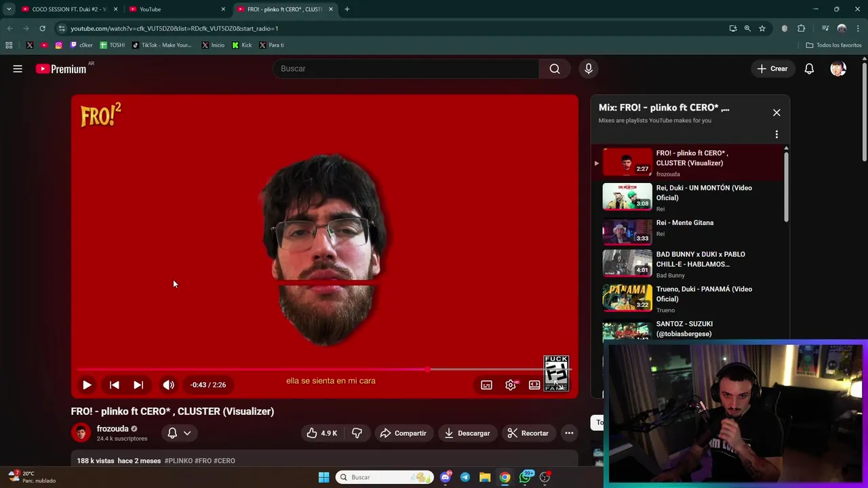Open Telegram from the taskbar
868x488 pixels.
pos(465,477)
